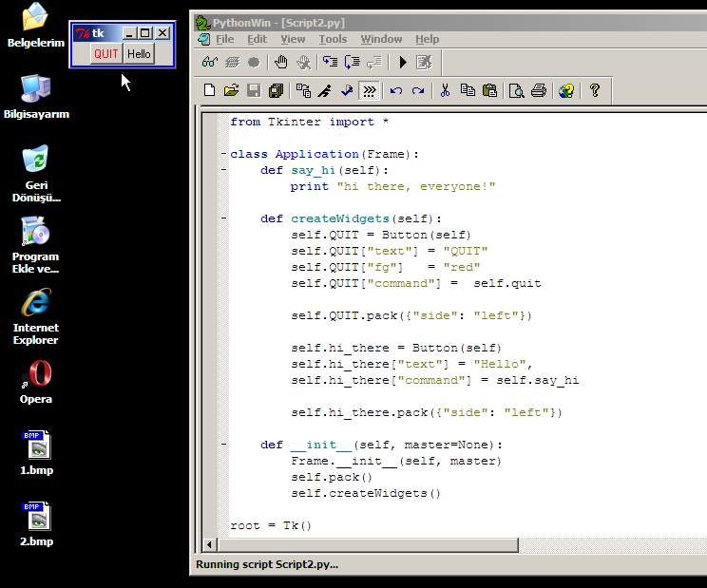Select the Belgelerim desktop icon

click(x=35, y=25)
